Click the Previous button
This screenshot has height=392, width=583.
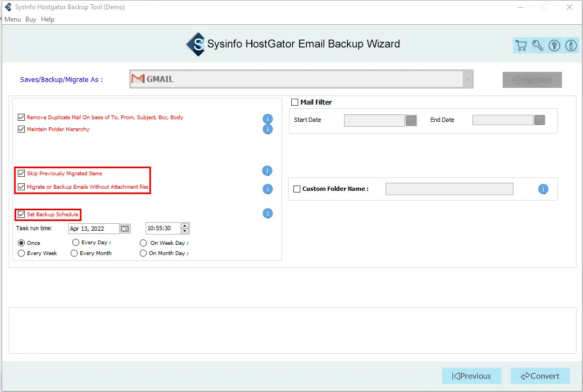[x=472, y=376]
